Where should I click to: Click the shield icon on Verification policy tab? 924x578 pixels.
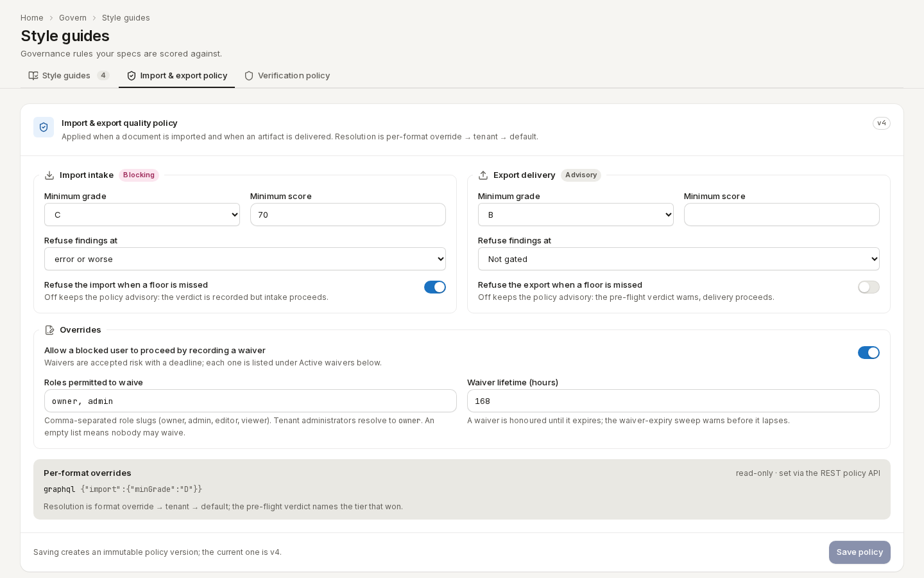(x=249, y=76)
